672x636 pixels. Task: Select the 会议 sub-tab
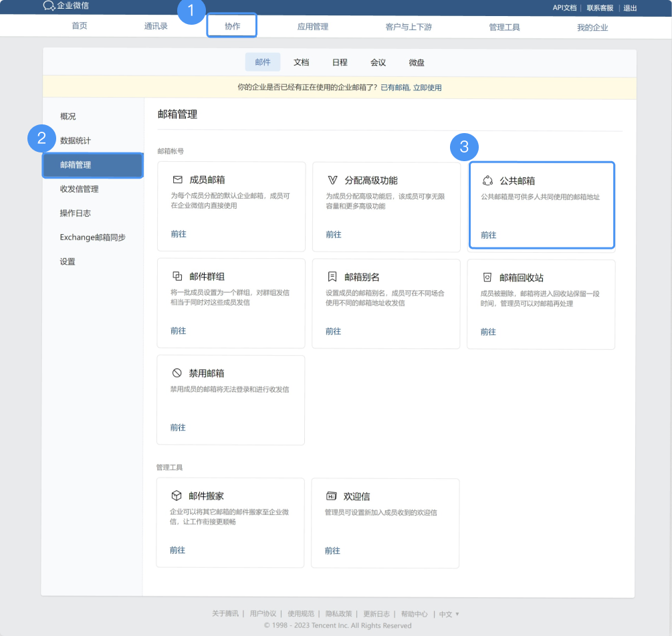click(x=378, y=63)
